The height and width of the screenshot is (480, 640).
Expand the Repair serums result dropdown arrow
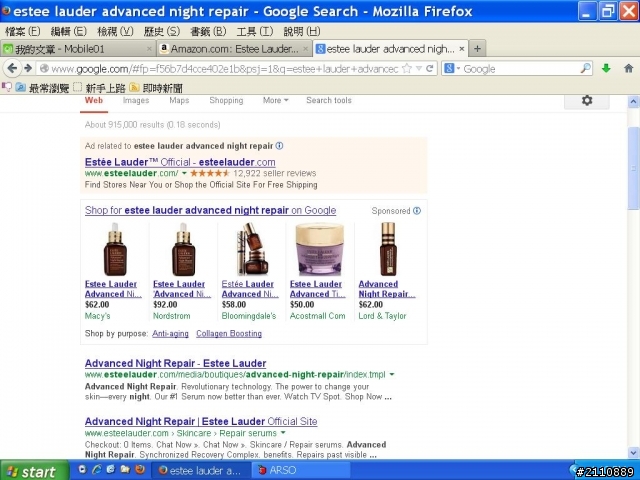(x=283, y=433)
